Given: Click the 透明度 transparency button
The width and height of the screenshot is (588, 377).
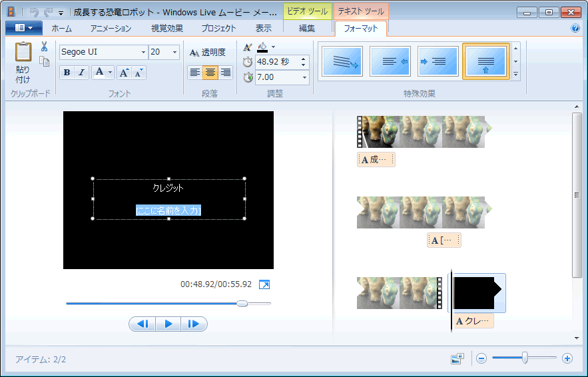Looking at the screenshot, I should 208,52.
